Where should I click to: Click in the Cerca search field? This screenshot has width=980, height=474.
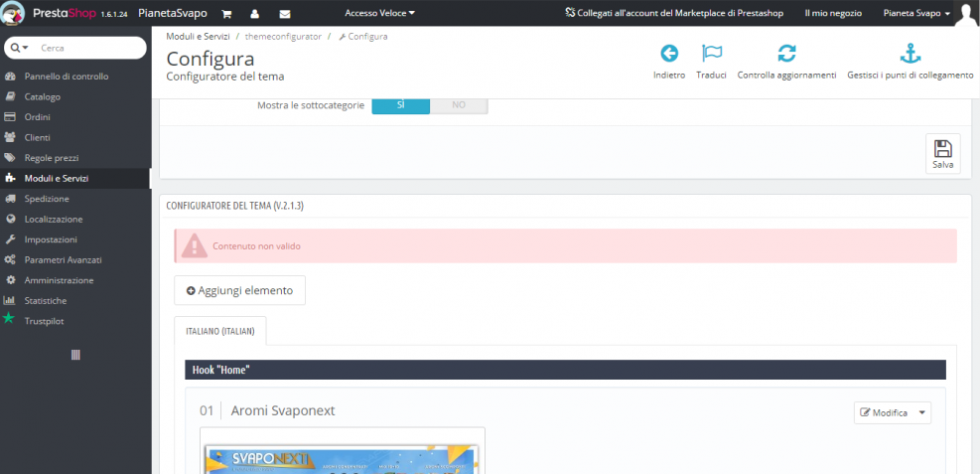point(90,48)
